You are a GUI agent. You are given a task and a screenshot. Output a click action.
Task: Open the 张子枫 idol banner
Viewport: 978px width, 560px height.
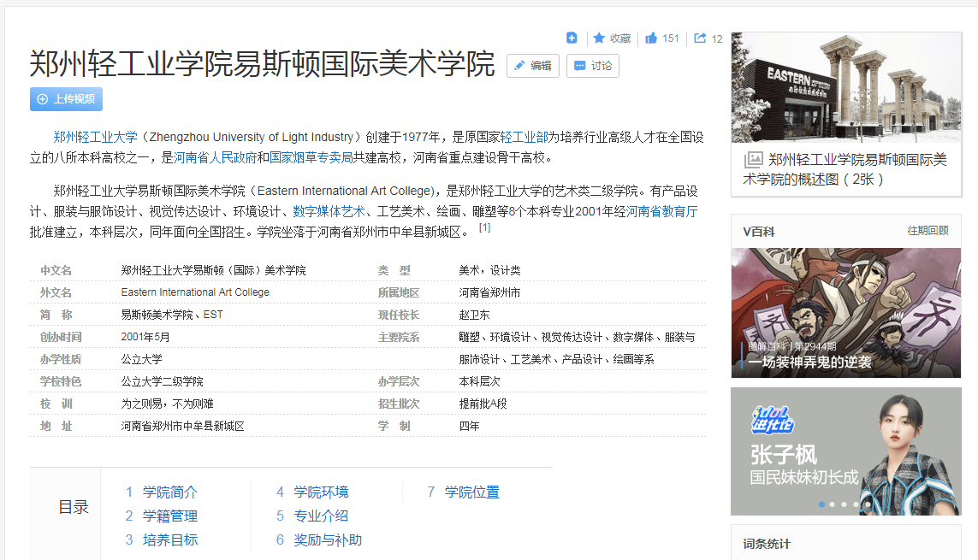845,451
